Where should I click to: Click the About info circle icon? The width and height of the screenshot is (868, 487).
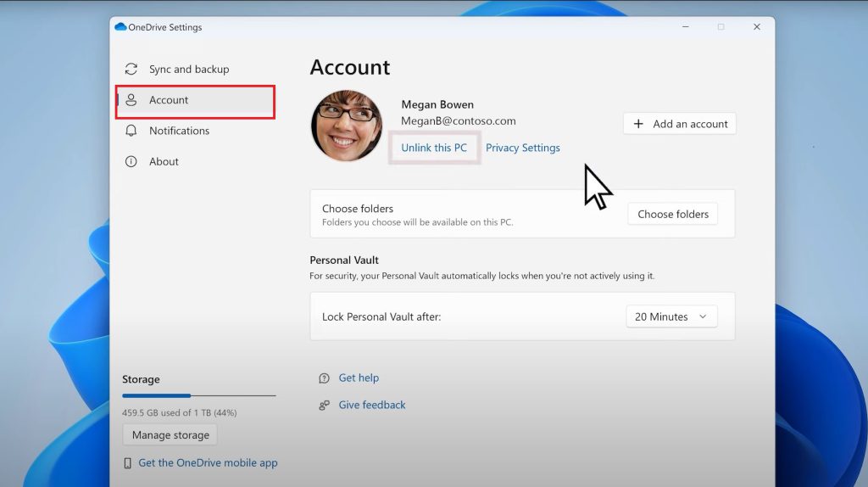(131, 161)
